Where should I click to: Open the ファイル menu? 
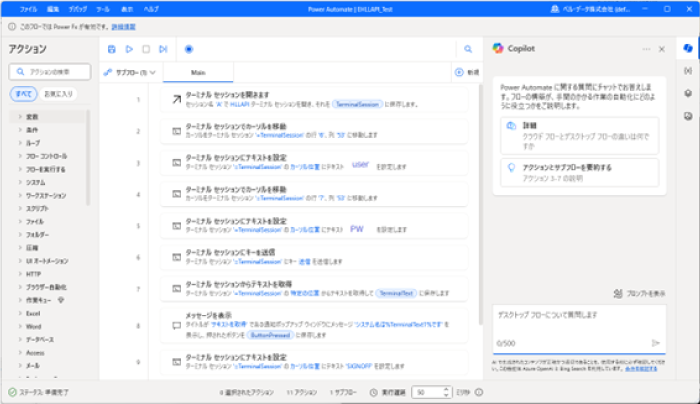[x=29, y=8]
